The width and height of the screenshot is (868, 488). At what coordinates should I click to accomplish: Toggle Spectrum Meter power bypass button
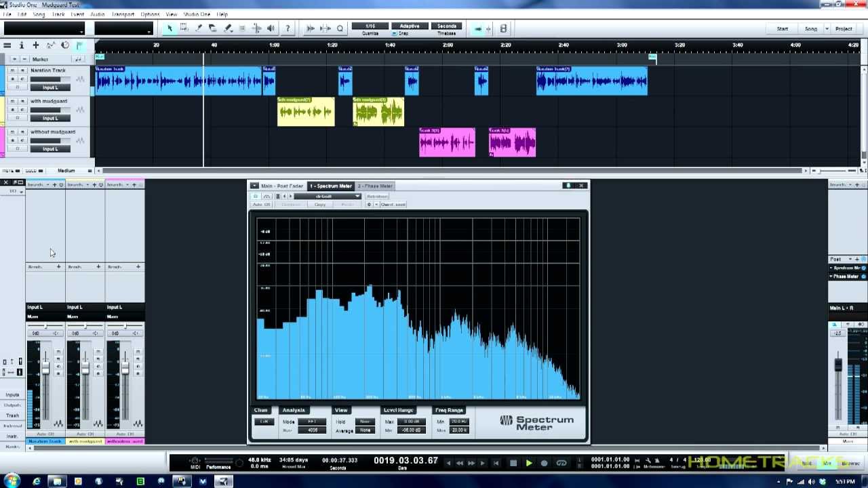256,196
